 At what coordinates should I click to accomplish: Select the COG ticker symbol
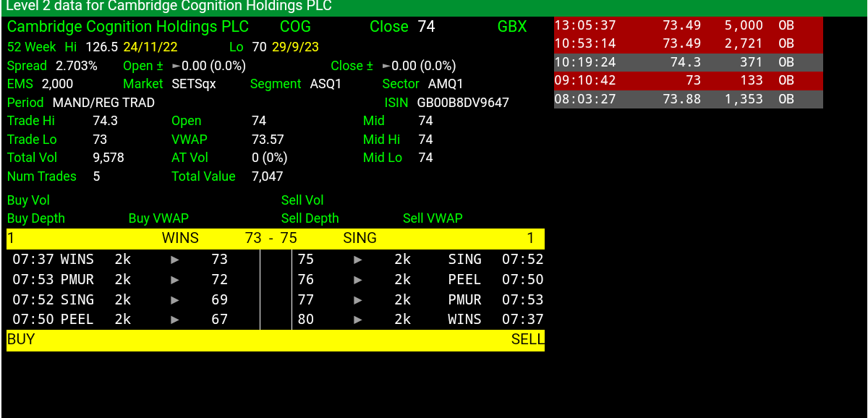pos(295,27)
